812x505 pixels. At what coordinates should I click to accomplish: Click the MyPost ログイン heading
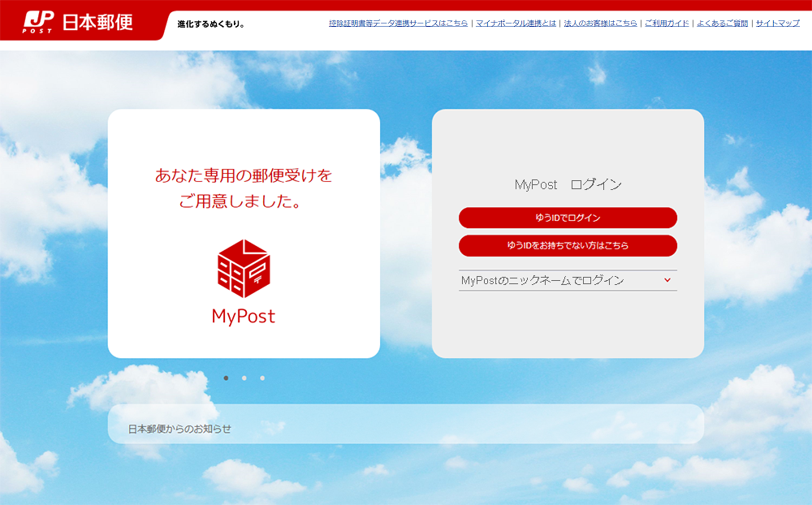pyautogui.click(x=568, y=184)
